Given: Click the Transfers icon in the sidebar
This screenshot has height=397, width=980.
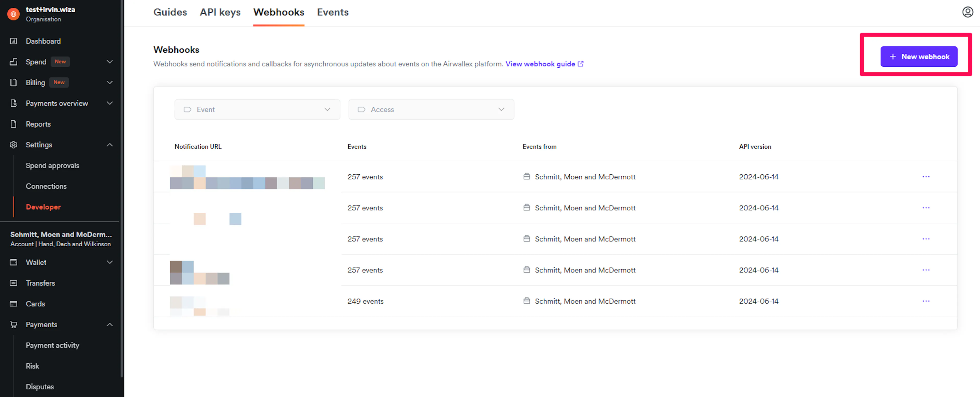Looking at the screenshot, I should click(x=14, y=283).
